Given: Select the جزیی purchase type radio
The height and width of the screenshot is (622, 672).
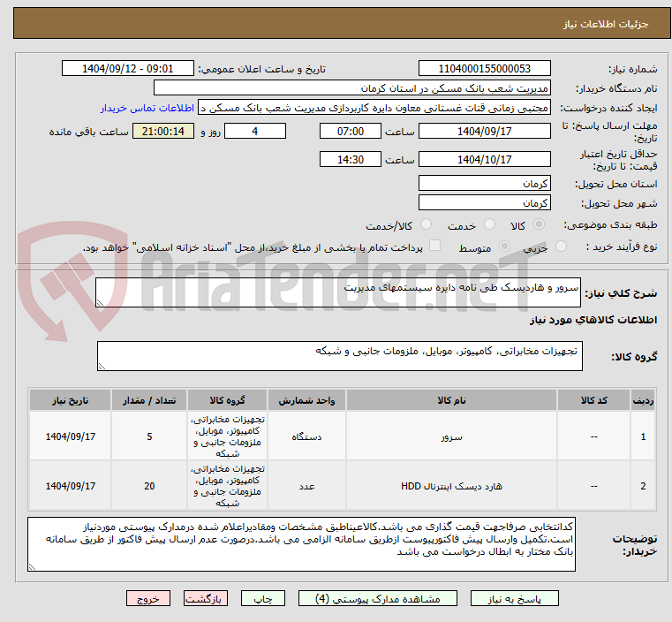Looking at the screenshot, I should (x=561, y=247).
